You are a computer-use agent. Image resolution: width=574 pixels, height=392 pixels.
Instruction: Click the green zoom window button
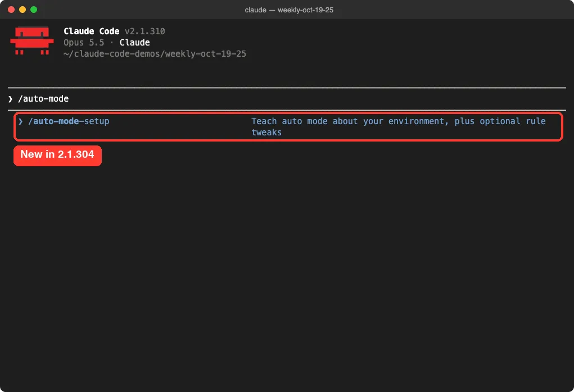click(34, 10)
